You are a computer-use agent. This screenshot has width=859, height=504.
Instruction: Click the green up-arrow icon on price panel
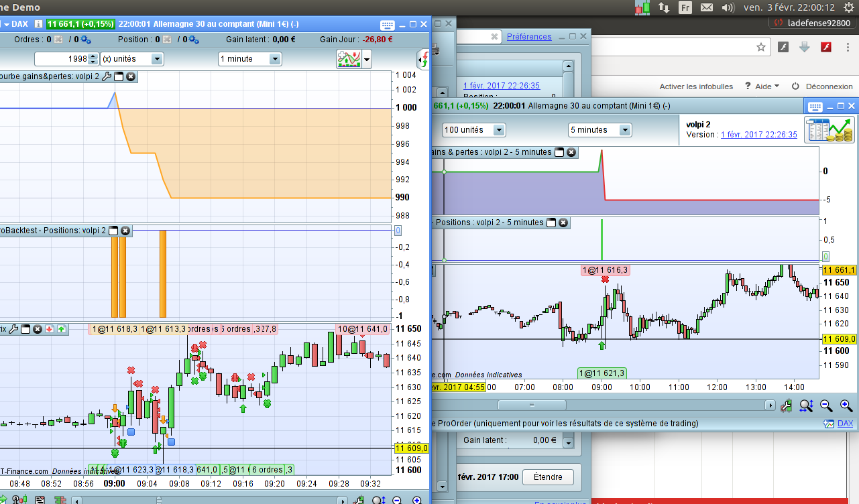point(62,329)
